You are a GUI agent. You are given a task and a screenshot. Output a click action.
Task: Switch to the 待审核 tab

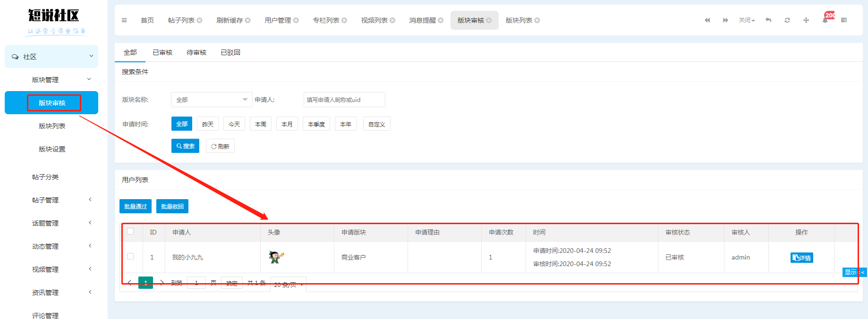(x=196, y=52)
